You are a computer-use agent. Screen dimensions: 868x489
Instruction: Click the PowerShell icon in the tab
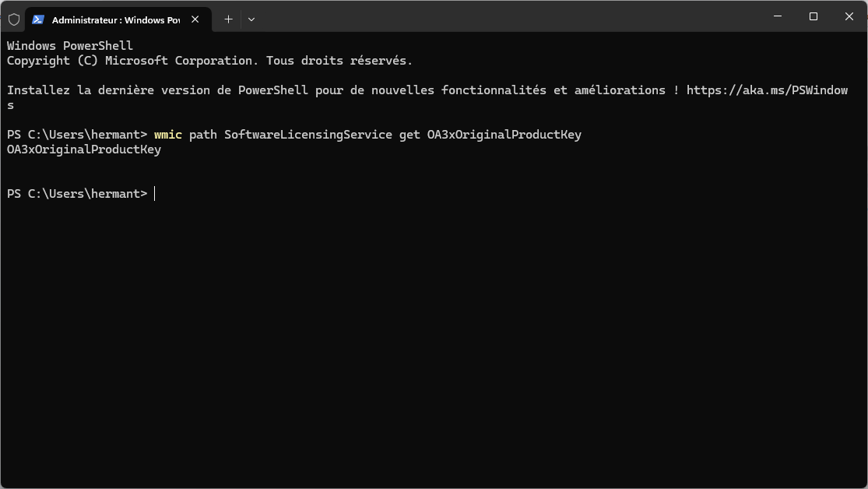tap(38, 19)
